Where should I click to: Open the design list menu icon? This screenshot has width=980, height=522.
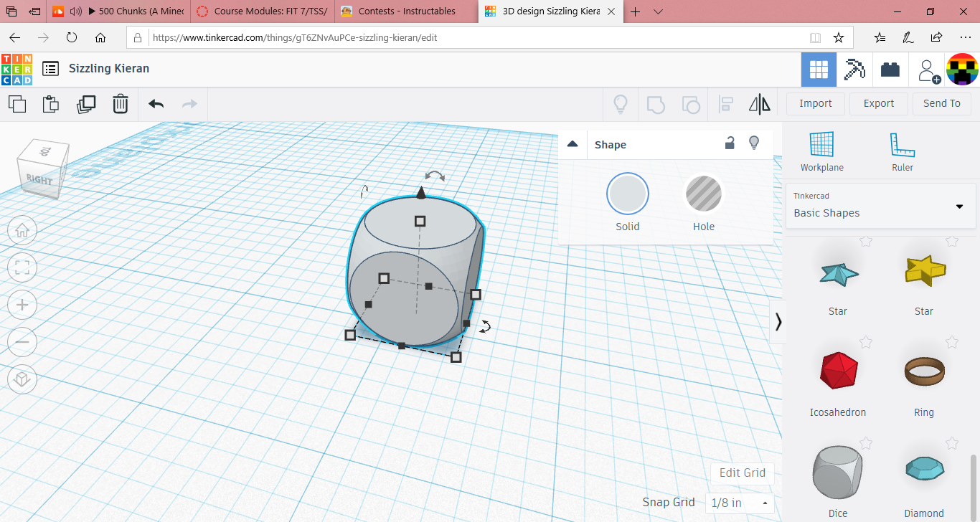point(50,69)
